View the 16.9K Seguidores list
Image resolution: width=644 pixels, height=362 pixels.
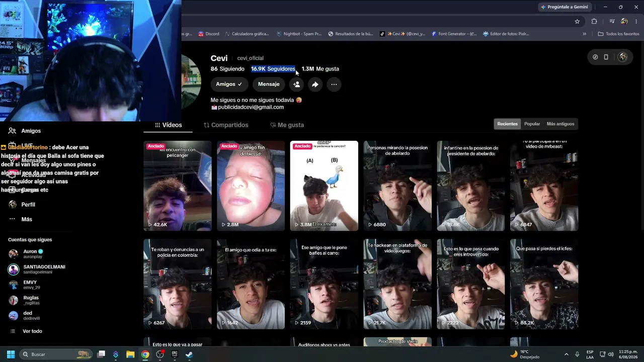pos(273,69)
